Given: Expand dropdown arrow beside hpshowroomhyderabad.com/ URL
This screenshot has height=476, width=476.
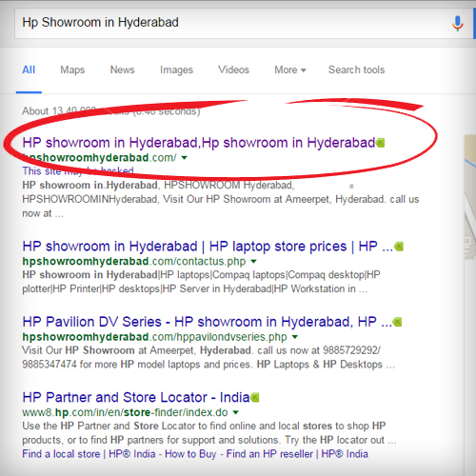Looking at the screenshot, I should coord(184,158).
